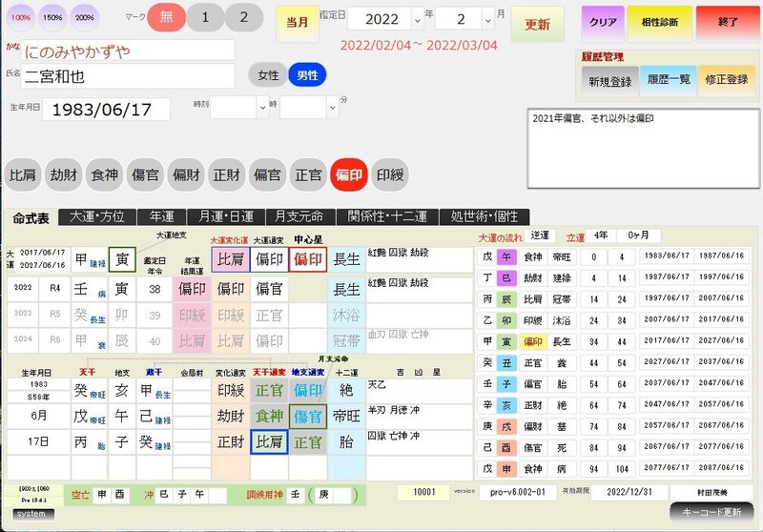
Task: Click the 2024 year row cell
Action: pyautogui.click(x=23, y=340)
